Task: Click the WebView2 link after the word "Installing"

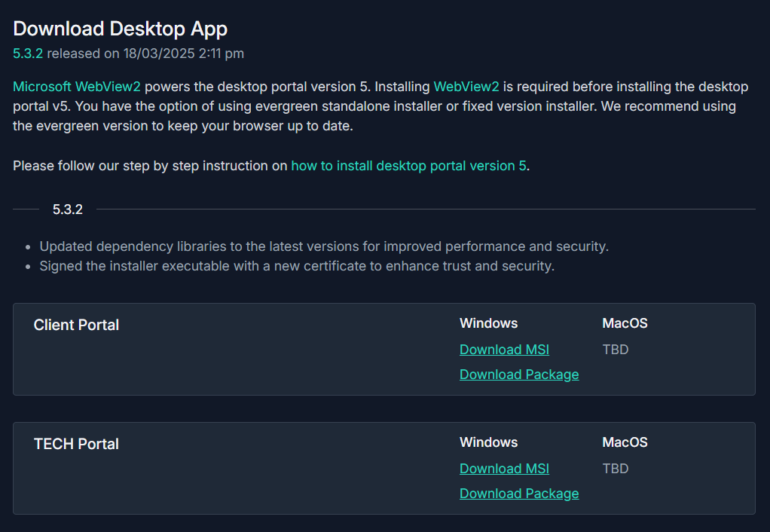Action: point(466,87)
